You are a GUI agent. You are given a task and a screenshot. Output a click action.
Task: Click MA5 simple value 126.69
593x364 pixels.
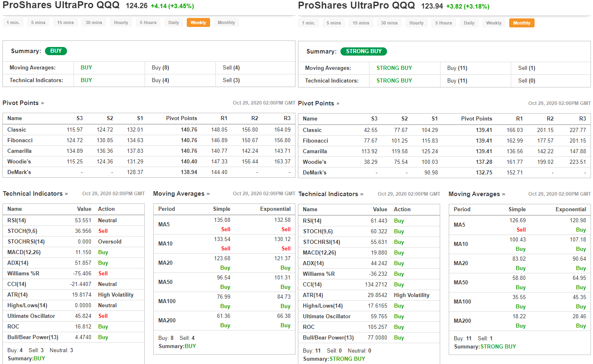[x=517, y=220]
